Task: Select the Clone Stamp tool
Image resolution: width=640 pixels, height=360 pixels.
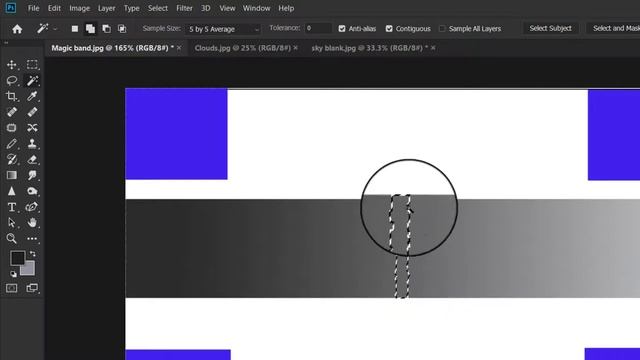Action: click(x=32, y=144)
